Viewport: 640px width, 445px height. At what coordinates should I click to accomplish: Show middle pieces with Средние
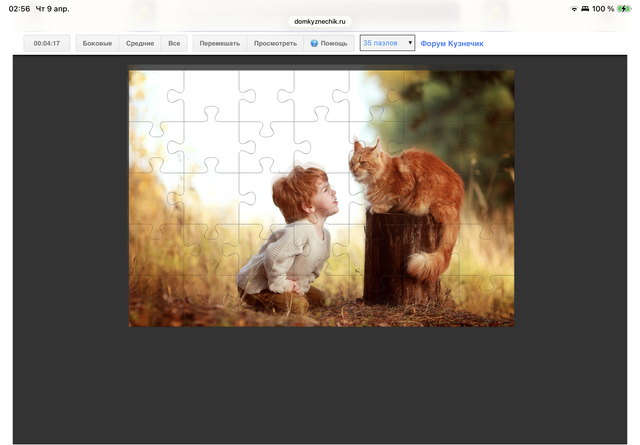(140, 44)
